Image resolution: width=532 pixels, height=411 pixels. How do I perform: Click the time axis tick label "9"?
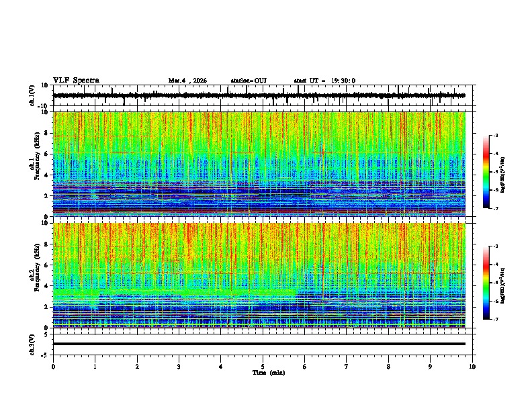click(430, 367)
